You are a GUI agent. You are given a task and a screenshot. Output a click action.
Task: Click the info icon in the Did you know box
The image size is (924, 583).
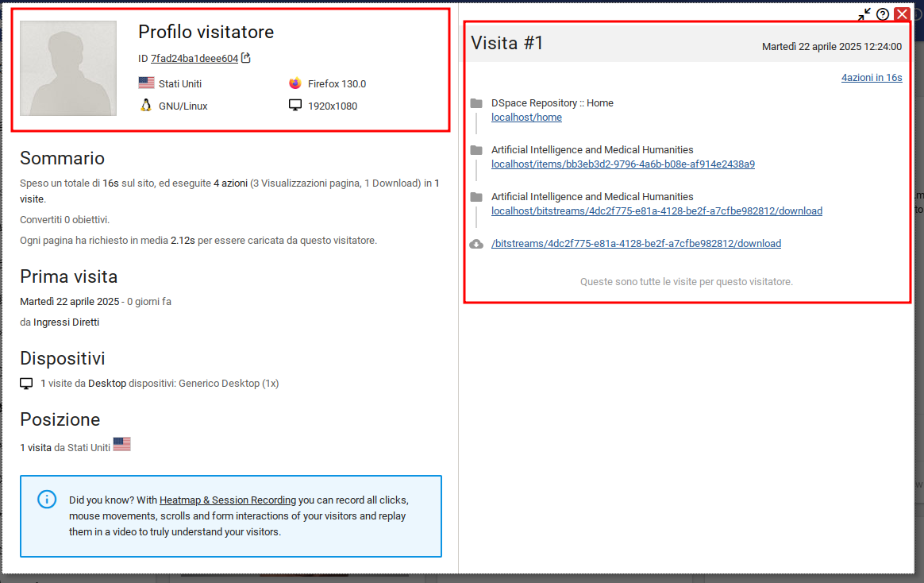47,499
